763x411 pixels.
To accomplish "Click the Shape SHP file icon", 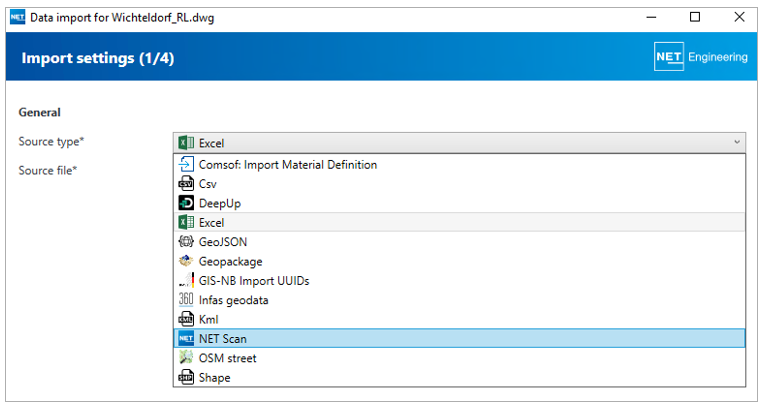I will click(x=186, y=377).
